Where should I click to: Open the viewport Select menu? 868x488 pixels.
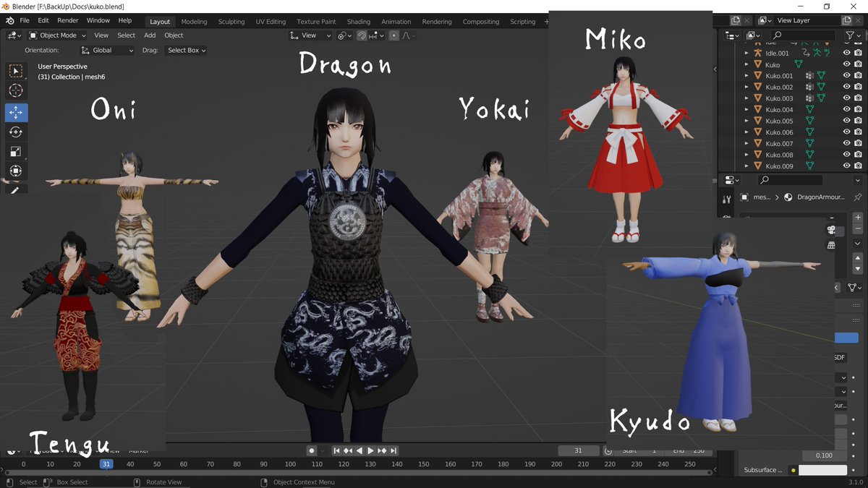tap(126, 35)
